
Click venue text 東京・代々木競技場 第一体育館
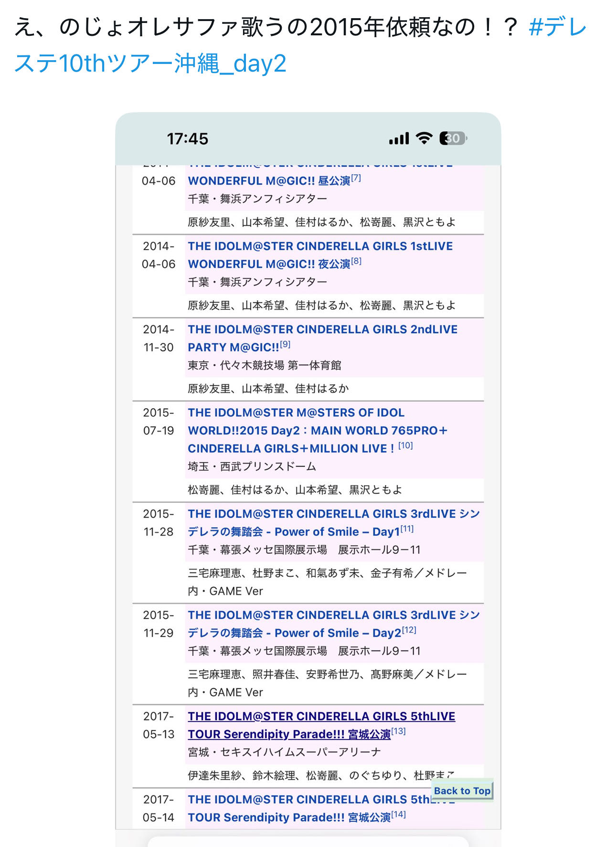coord(265,365)
